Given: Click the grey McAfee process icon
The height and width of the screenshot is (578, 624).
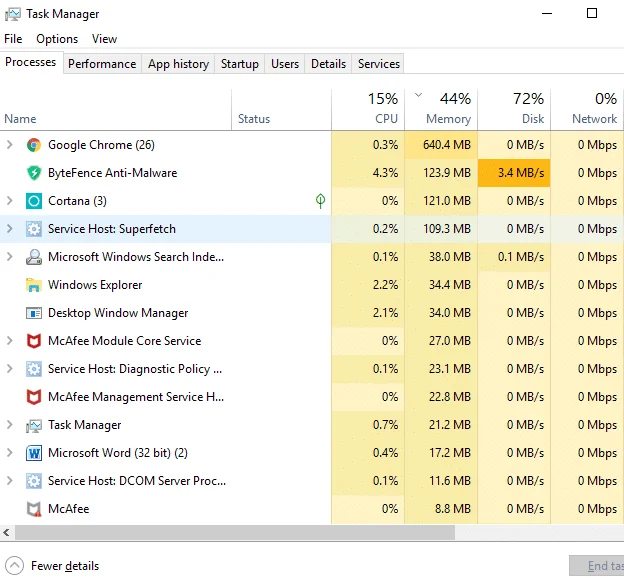Looking at the screenshot, I should point(34,509).
